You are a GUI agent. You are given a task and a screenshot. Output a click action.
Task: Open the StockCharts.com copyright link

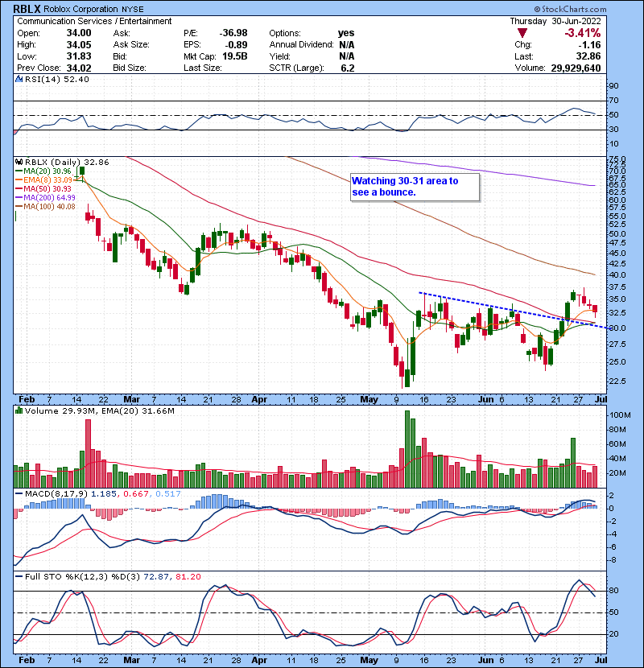pos(570,9)
